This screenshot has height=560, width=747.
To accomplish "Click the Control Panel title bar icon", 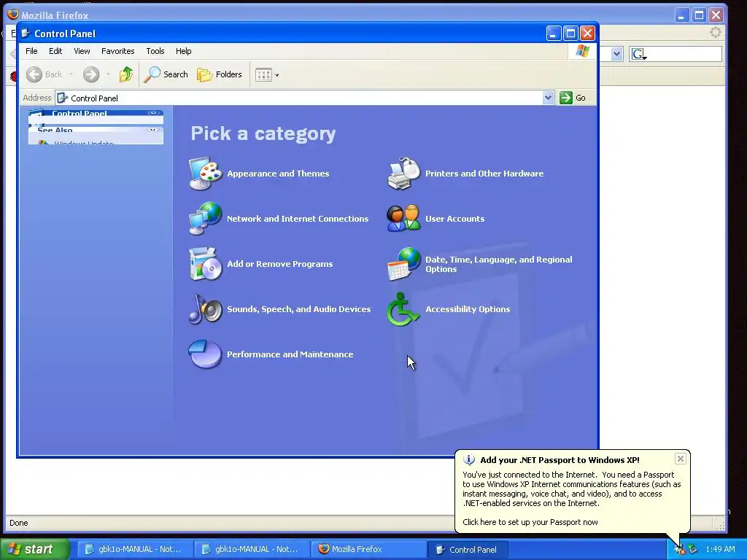I will click(26, 34).
